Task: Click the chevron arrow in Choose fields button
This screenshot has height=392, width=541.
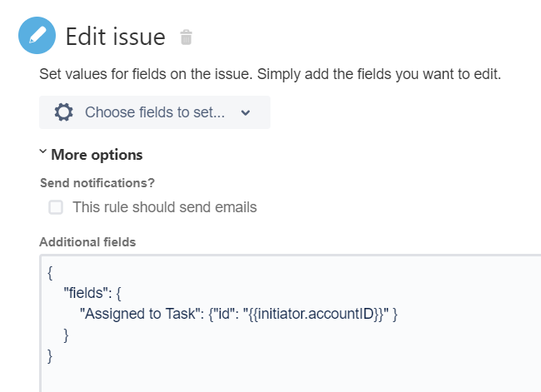Action: point(245,113)
